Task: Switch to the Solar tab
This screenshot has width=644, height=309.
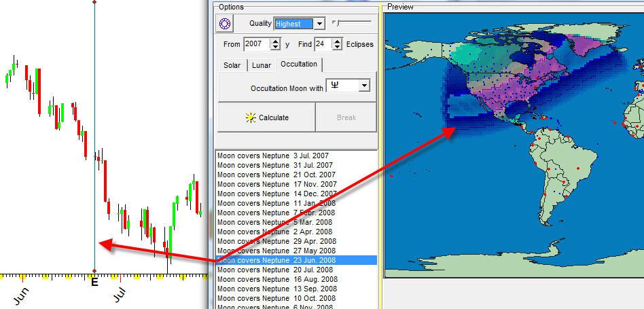Action: [x=232, y=65]
